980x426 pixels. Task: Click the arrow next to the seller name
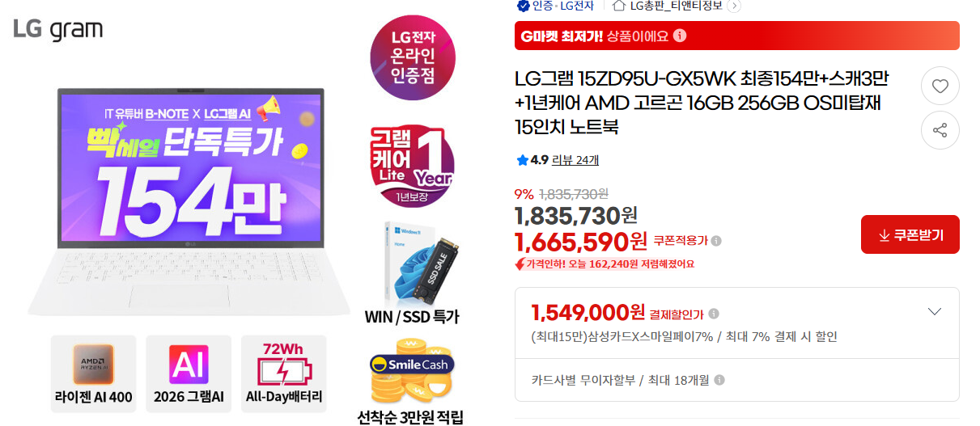tap(734, 6)
